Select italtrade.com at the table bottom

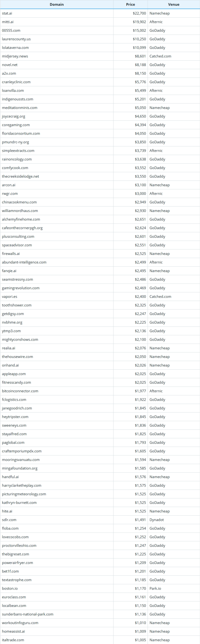coord(13,640)
